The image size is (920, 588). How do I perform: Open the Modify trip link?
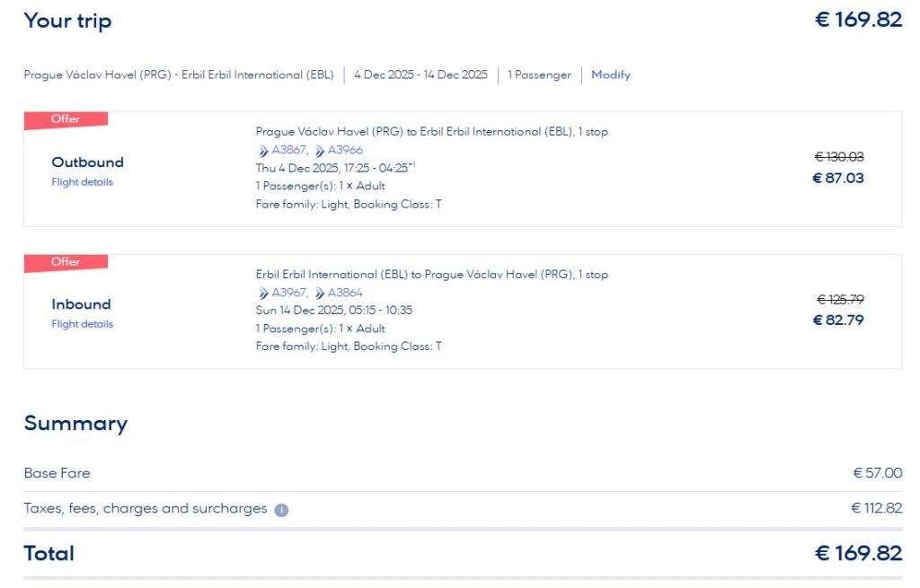tap(611, 75)
